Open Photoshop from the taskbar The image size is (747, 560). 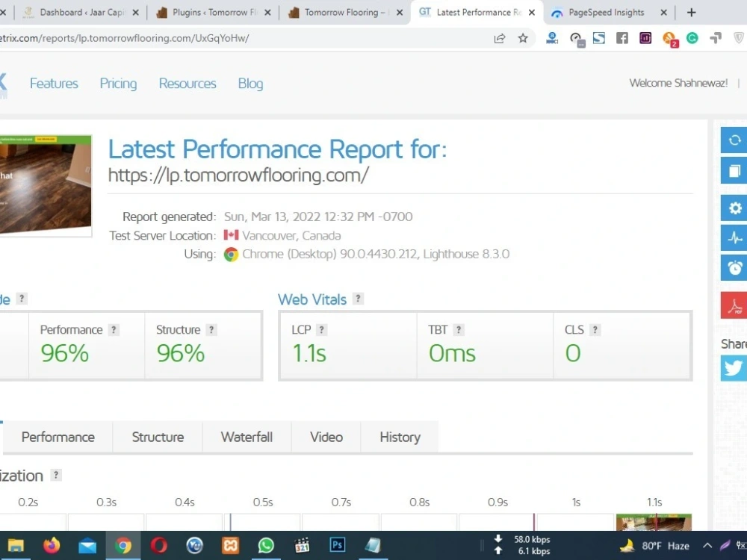(338, 545)
